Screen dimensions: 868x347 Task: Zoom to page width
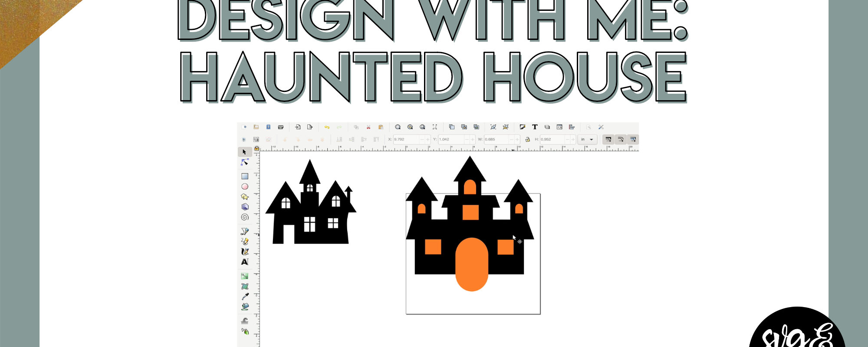[434, 127]
